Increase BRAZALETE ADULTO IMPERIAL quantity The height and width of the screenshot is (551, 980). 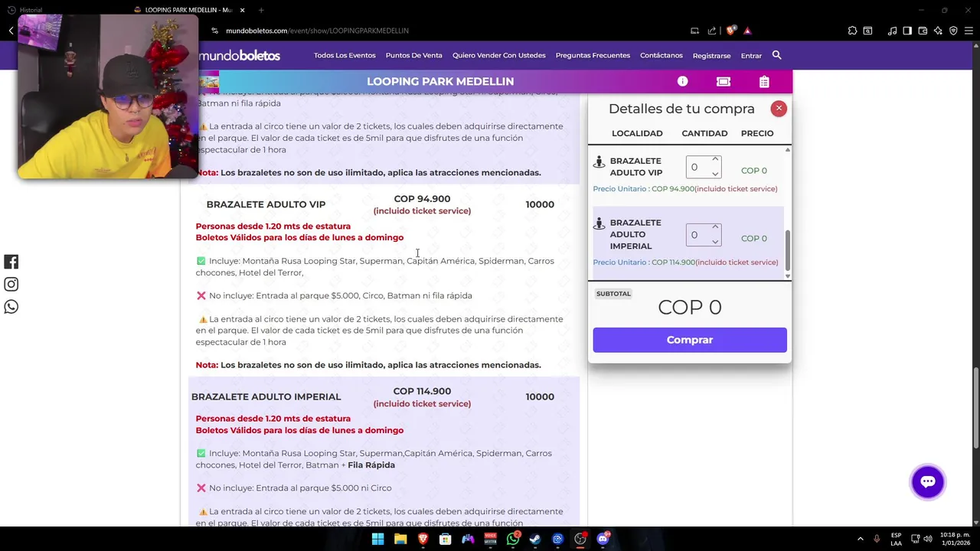tap(715, 227)
